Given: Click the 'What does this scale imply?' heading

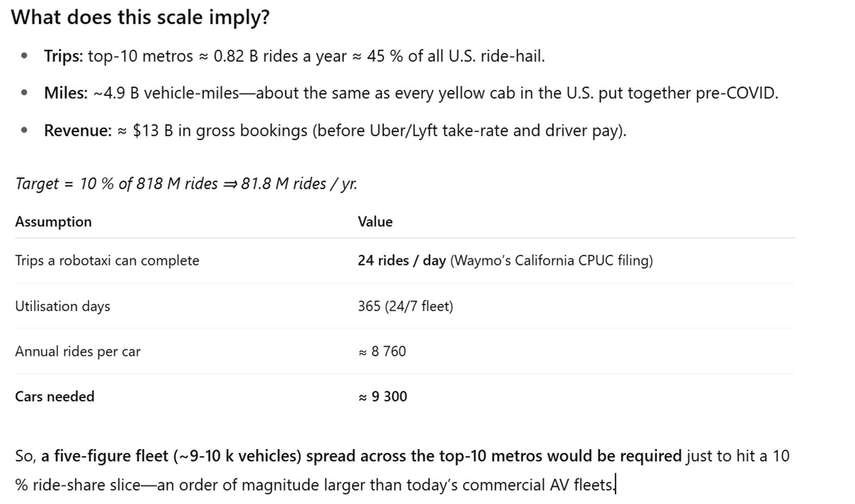Looking at the screenshot, I should 141,18.
